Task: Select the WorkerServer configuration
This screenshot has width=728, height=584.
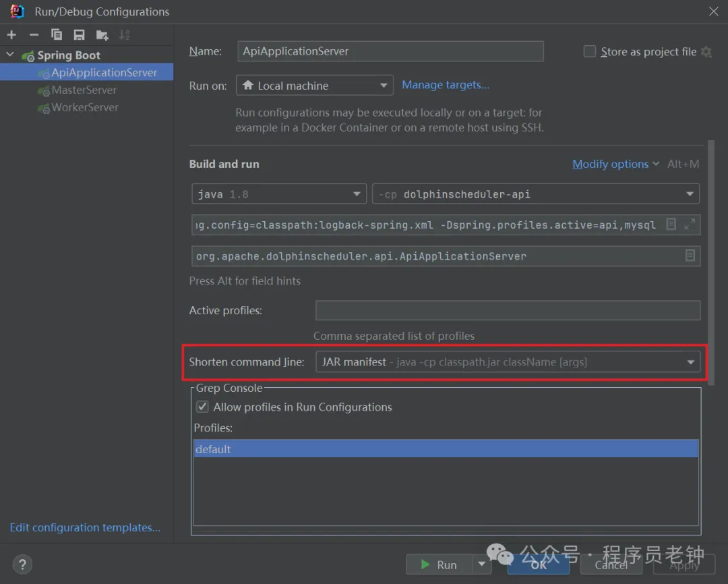Action: pos(85,107)
